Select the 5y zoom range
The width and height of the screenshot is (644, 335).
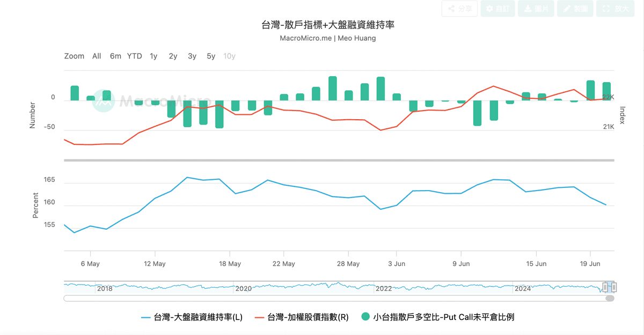point(211,56)
